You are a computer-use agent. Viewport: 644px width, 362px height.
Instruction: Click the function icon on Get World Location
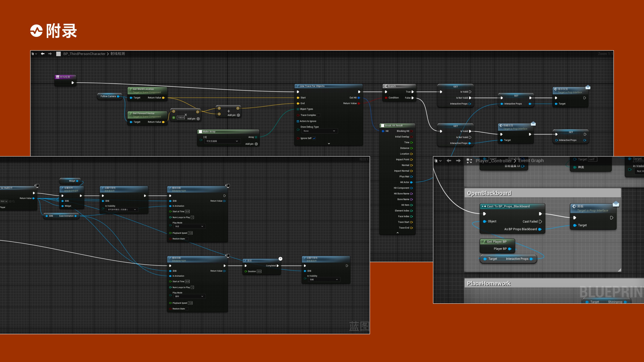(131, 89)
